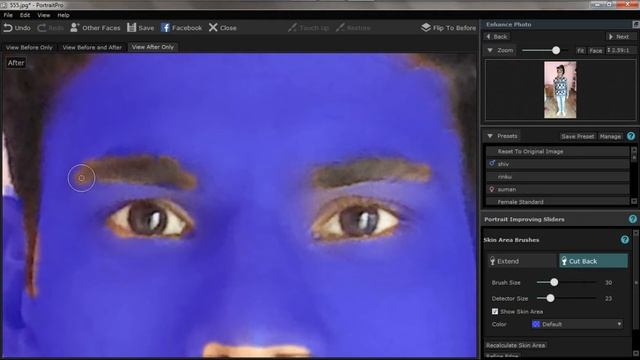
Task: Switch to View Before Only tab
Action: pyautogui.click(x=29, y=47)
